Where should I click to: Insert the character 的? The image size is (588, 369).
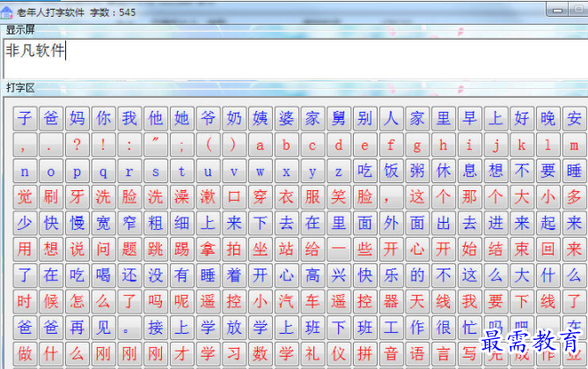click(417, 276)
